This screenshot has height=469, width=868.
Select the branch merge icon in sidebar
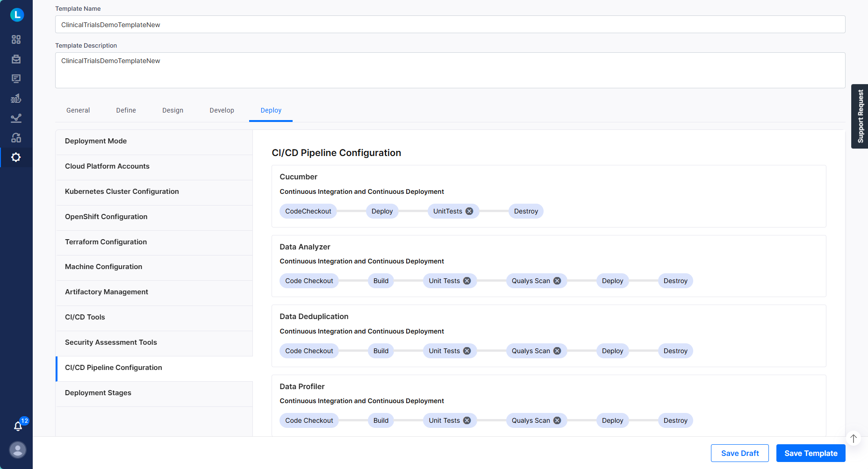(x=16, y=137)
